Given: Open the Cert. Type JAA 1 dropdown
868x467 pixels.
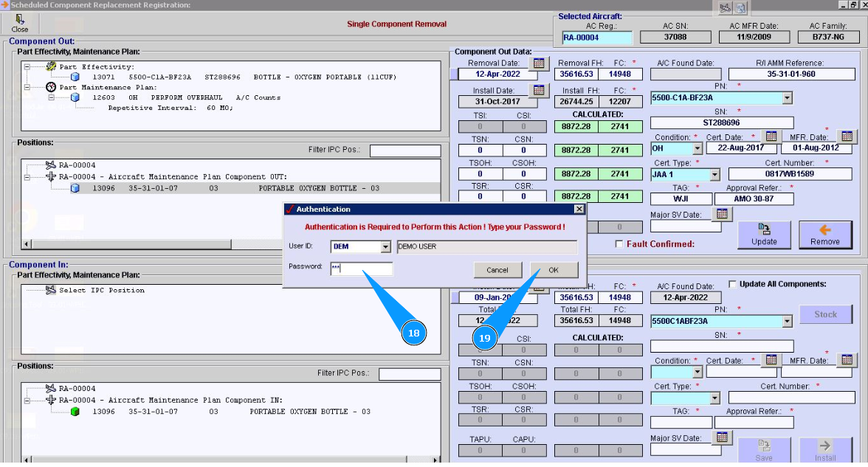Looking at the screenshot, I should pos(714,175).
